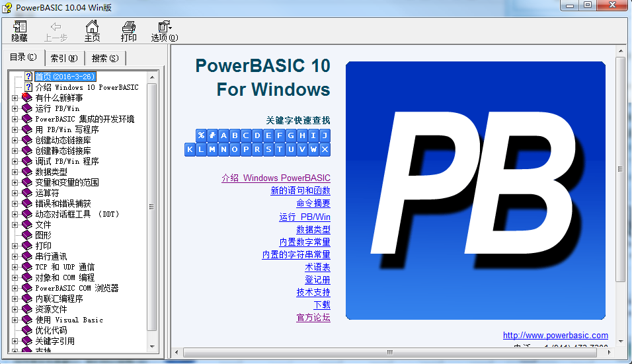Jump to keyword letter K

click(190, 149)
